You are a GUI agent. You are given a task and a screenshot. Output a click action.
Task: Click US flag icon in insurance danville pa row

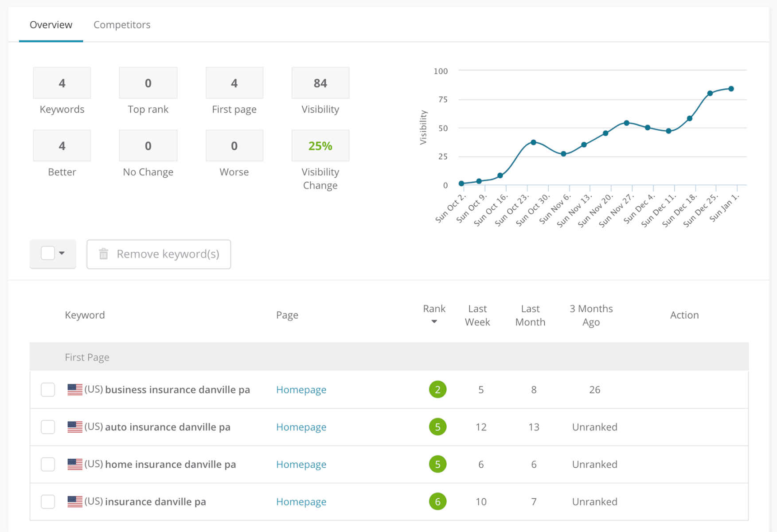tap(75, 501)
